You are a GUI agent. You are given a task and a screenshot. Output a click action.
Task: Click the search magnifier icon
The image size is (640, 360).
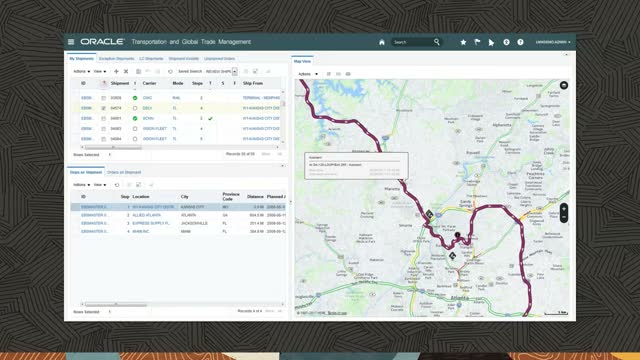437,42
